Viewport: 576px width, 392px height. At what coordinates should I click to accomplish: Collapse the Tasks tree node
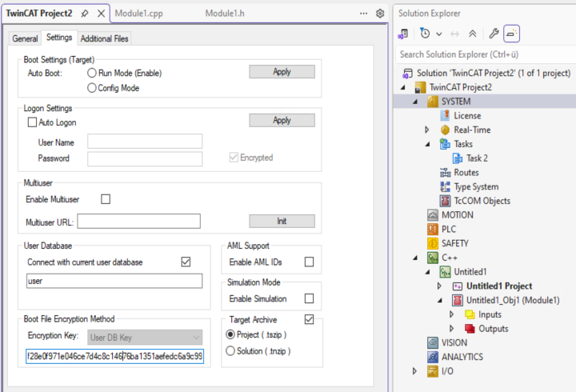coord(427,144)
